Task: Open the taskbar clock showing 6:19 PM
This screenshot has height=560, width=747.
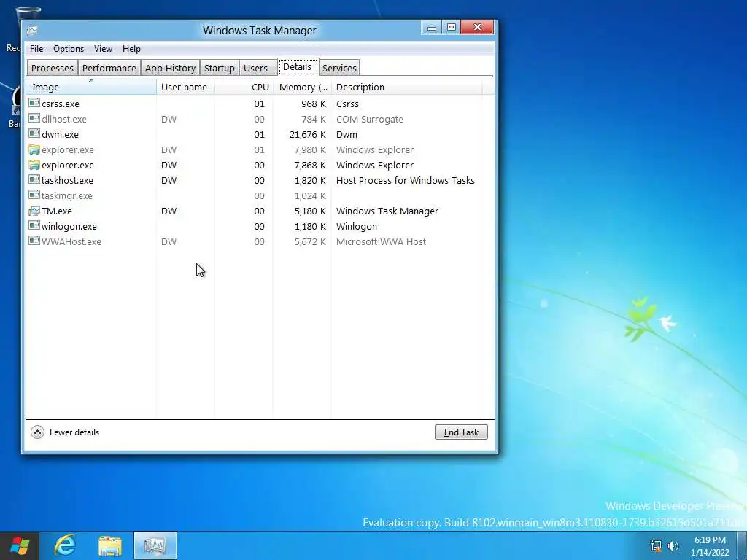Action: 710,546
